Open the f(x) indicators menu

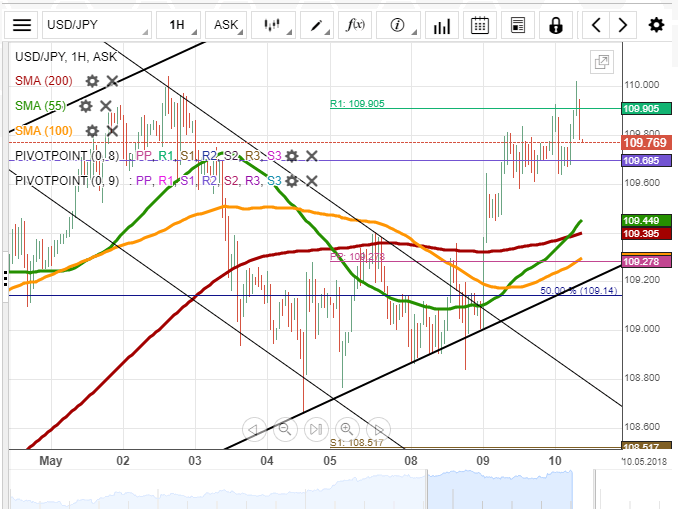tap(355, 24)
